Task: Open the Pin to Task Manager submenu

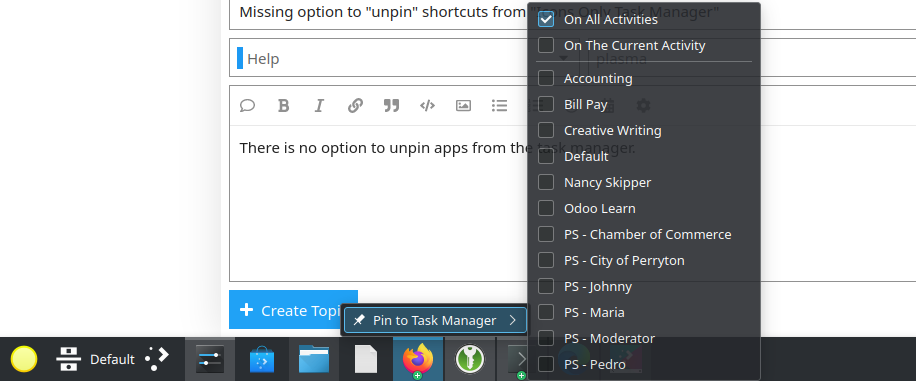Action: pyautogui.click(x=435, y=320)
